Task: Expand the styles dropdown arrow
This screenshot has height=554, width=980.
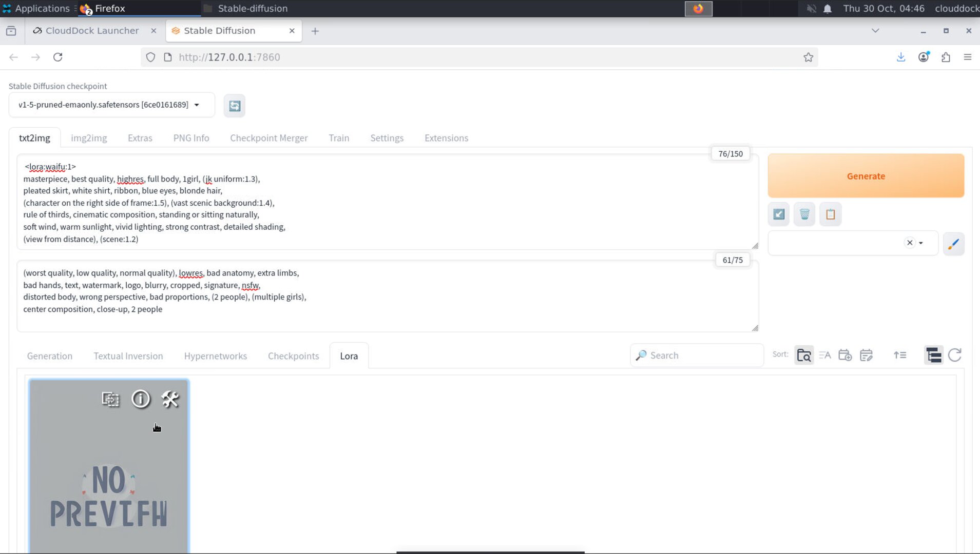Action: coord(921,243)
